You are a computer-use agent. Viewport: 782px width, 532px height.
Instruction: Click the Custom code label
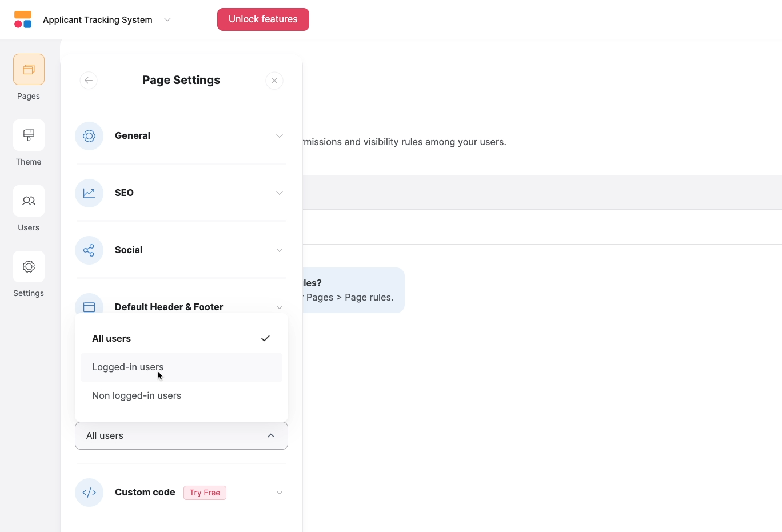(x=145, y=493)
